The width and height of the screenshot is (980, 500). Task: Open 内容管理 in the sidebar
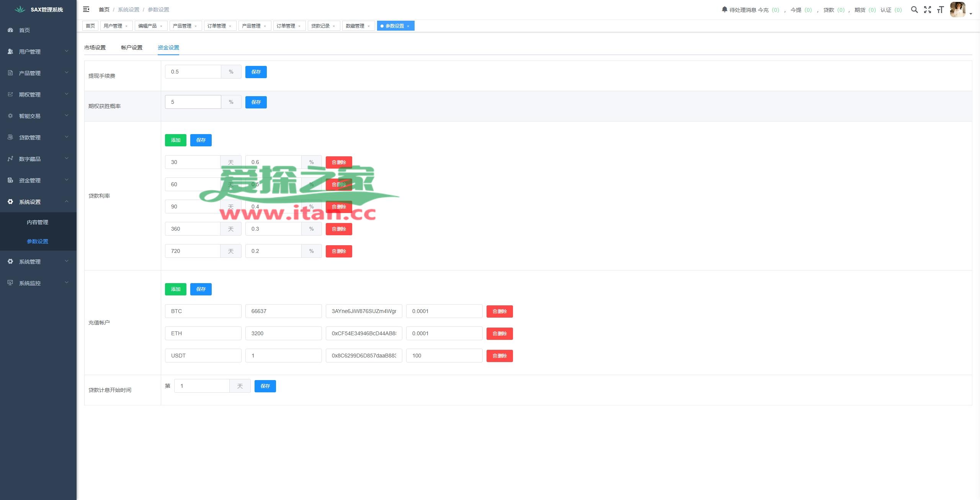click(38, 222)
